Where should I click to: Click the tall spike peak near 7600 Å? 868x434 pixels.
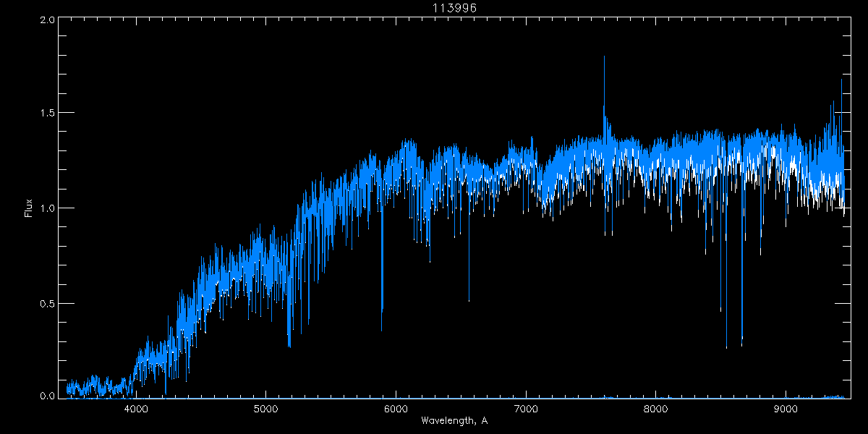click(x=604, y=58)
